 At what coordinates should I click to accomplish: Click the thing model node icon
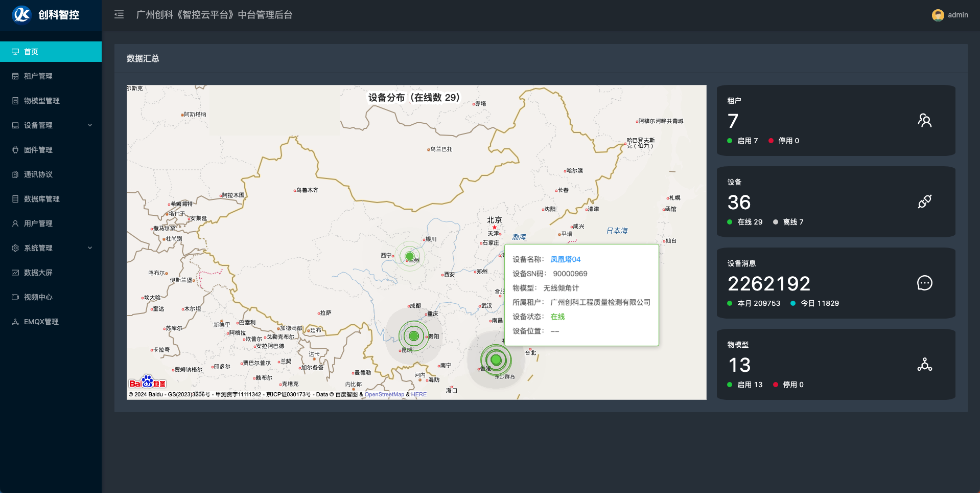pyautogui.click(x=924, y=365)
